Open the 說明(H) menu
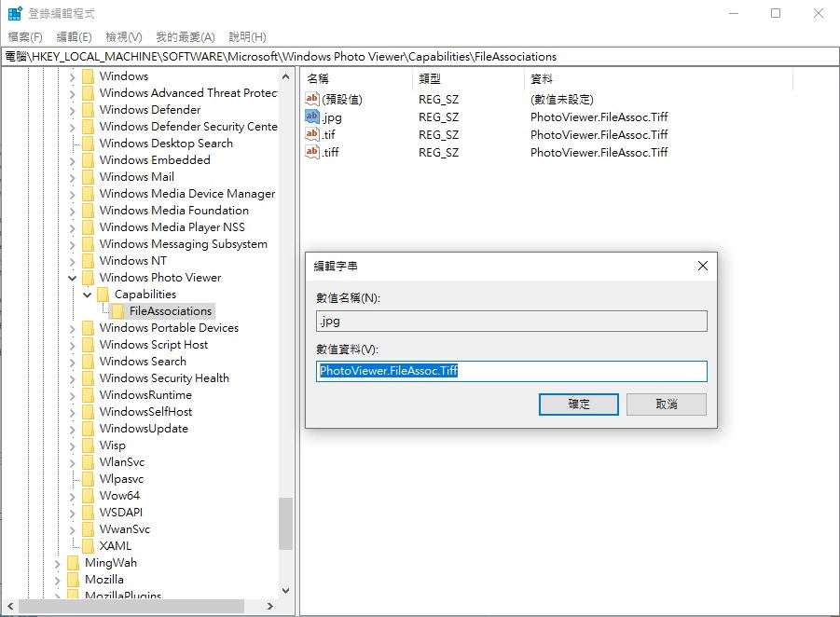840x617 pixels. [x=247, y=37]
